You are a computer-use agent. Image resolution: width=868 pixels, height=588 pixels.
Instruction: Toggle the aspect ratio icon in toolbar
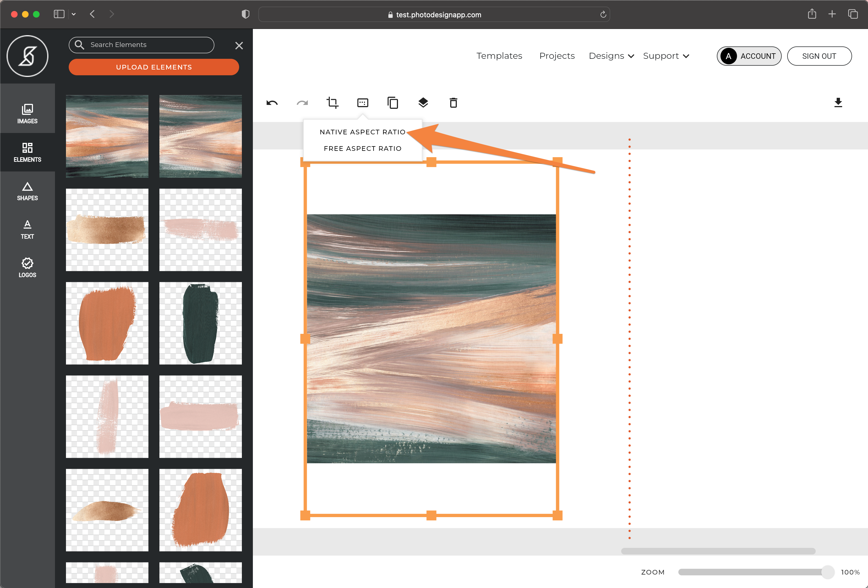tap(363, 103)
